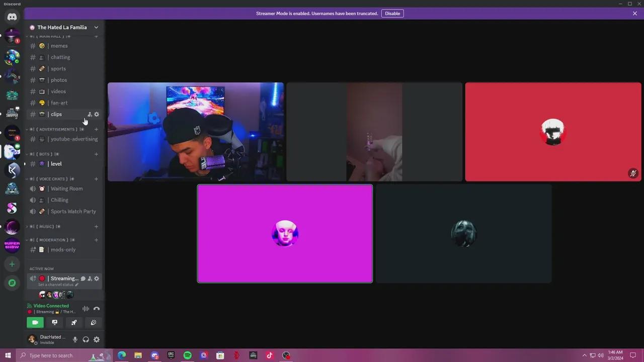The image size is (644, 362).
Task: Dismiss the Streamer Mode banner
Action: tap(635, 14)
